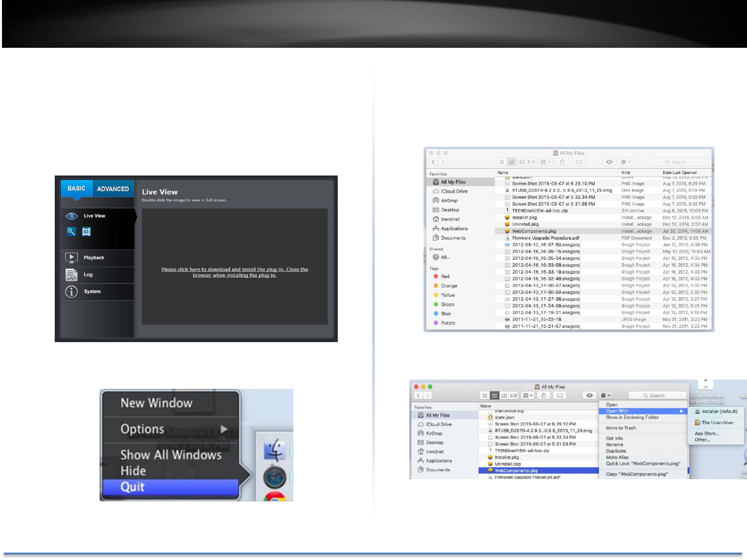
Task: Select the Purple tag
Action: click(460, 323)
